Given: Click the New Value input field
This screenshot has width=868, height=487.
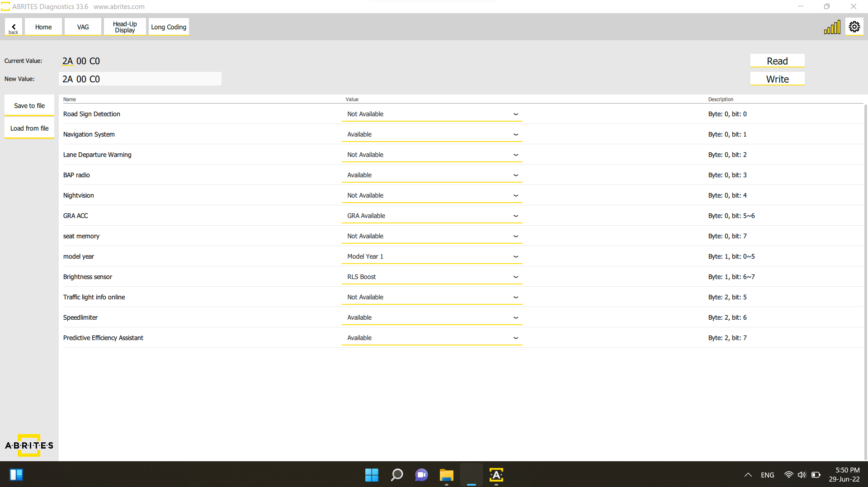Looking at the screenshot, I should pos(140,79).
